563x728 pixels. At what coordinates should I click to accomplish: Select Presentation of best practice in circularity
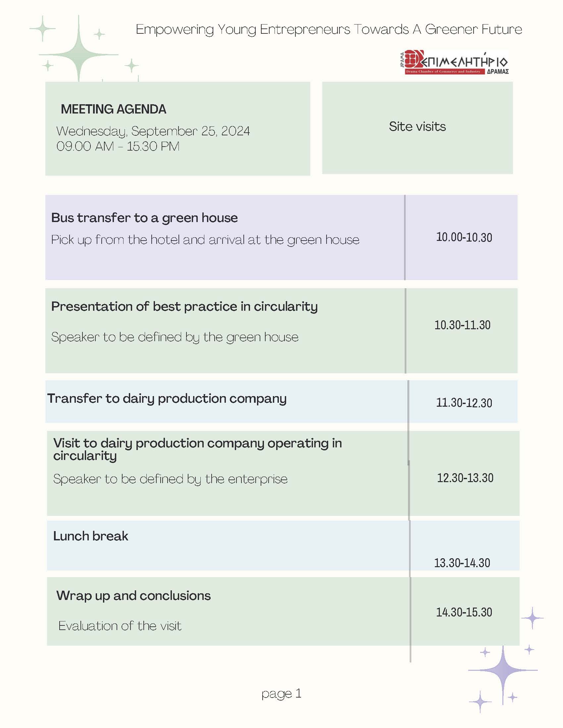click(184, 307)
